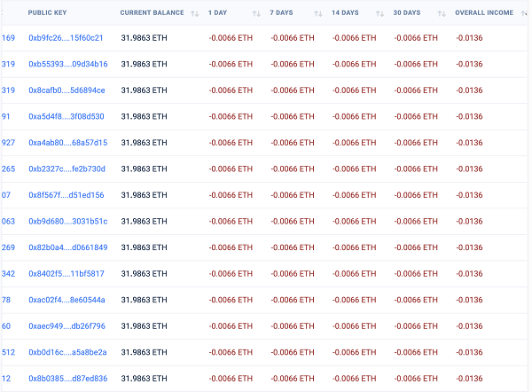Open validator key 0xa4ab80....68a57d15
This screenshot has height=392, width=532.
(67, 143)
